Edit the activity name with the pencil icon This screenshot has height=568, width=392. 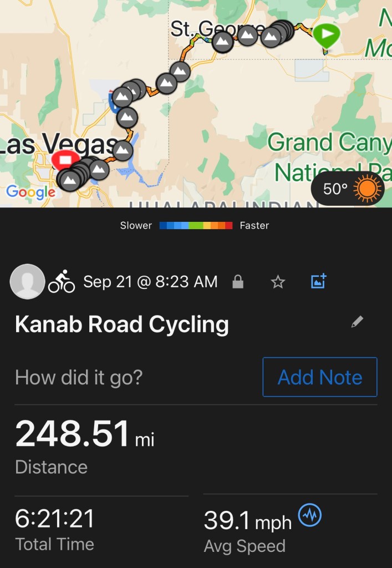pyautogui.click(x=358, y=322)
